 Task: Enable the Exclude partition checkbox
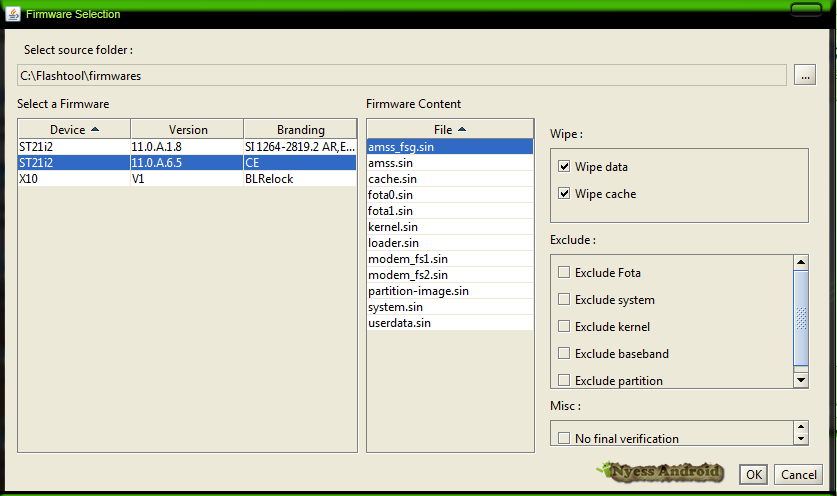coord(564,380)
